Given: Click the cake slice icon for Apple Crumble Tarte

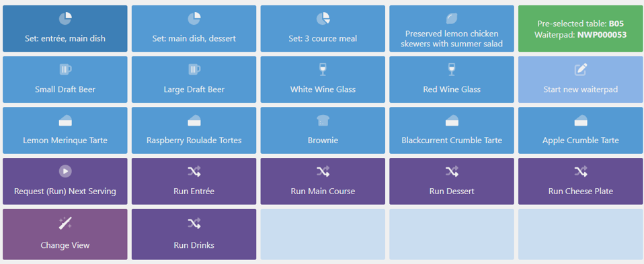Looking at the screenshot, I should pyautogui.click(x=580, y=120).
